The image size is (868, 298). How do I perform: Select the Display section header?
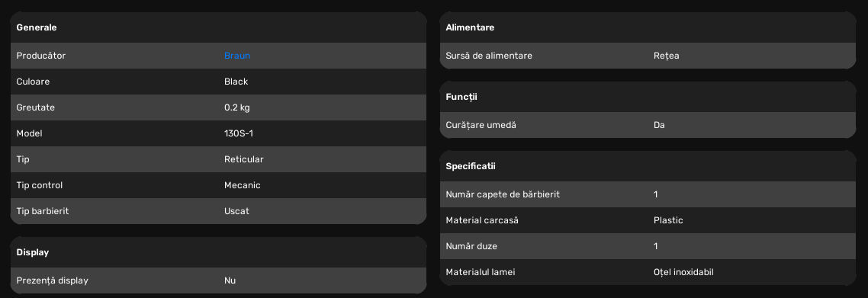(x=33, y=253)
